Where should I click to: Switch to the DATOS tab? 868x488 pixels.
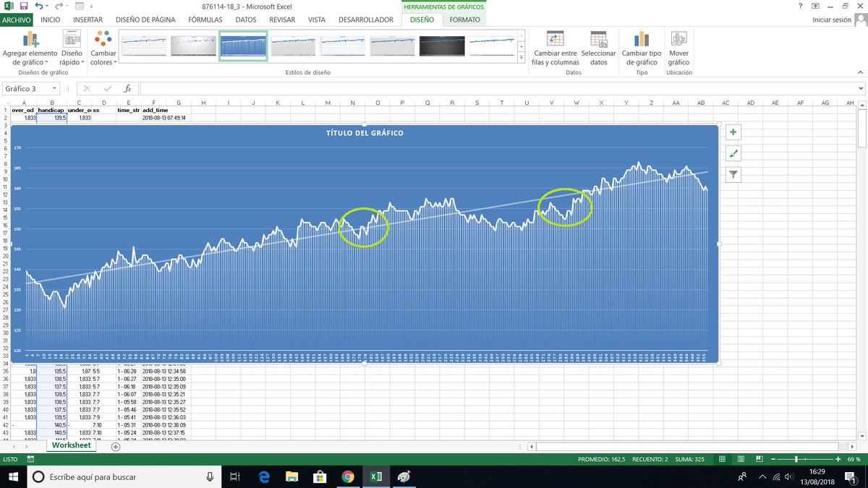(245, 20)
